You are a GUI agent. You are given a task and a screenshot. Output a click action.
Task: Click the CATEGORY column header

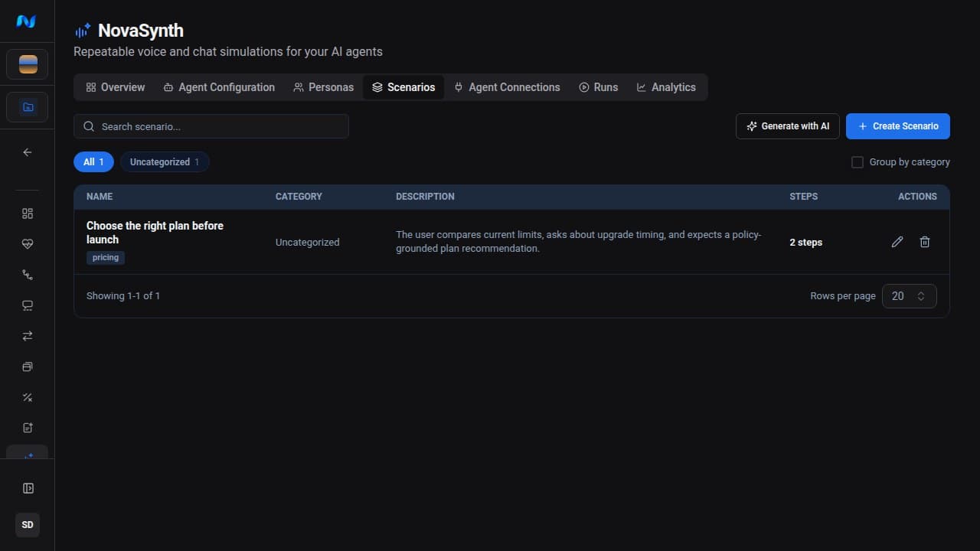tap(299, 197)
